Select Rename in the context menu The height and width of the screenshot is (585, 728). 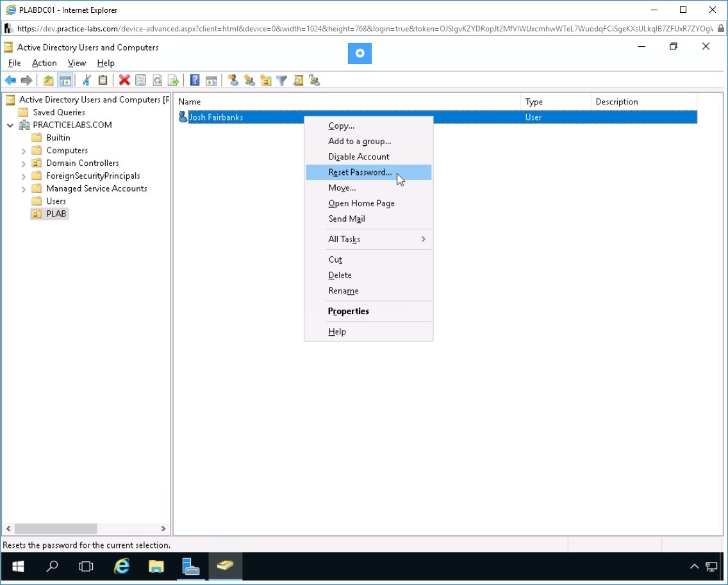tap(368, 291)
